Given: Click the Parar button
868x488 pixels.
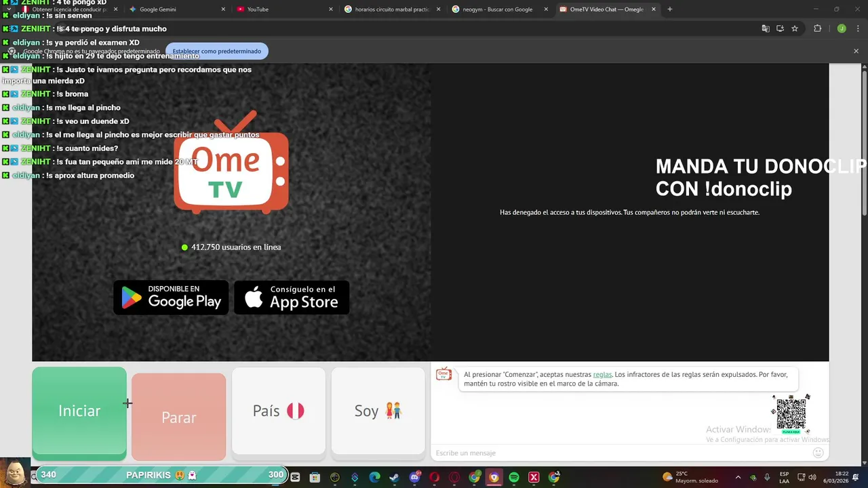Looking at the screenshot, I should (x=179, y=417).
